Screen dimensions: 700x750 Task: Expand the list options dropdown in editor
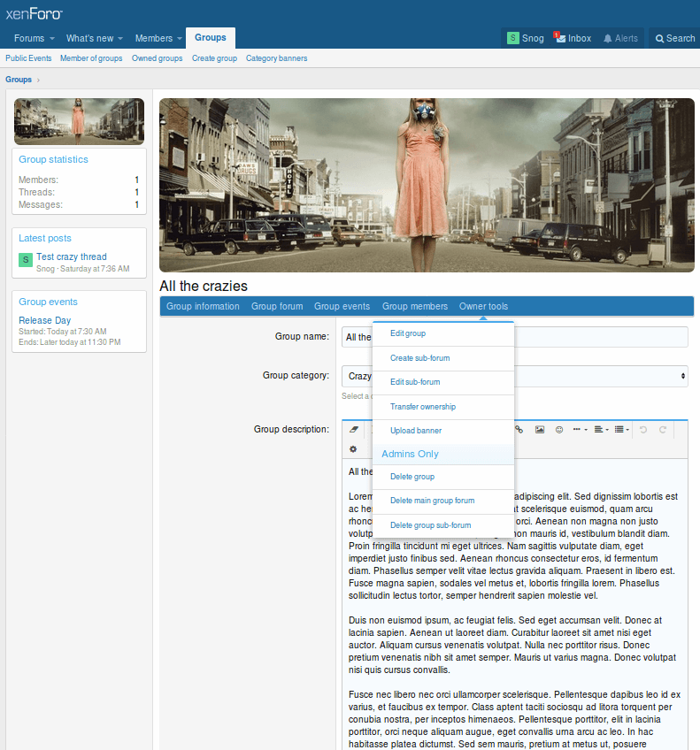(622, 430)
